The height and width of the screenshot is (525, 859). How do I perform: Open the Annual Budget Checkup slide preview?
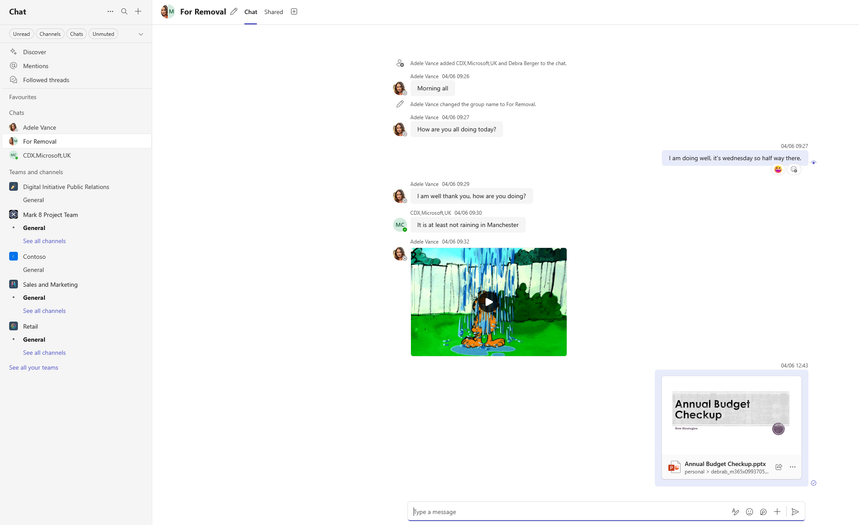point(731,415)
